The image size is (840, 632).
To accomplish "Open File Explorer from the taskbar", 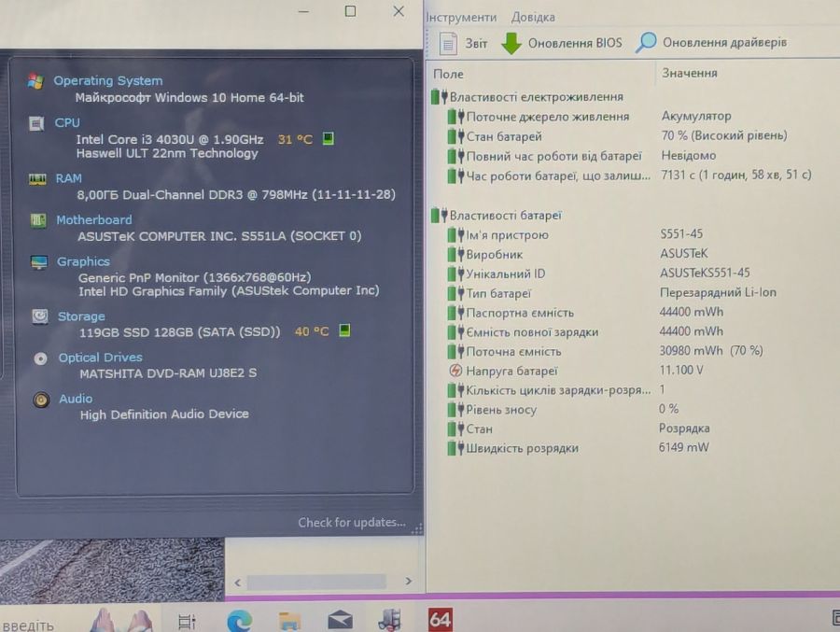I will pos(290,620).
